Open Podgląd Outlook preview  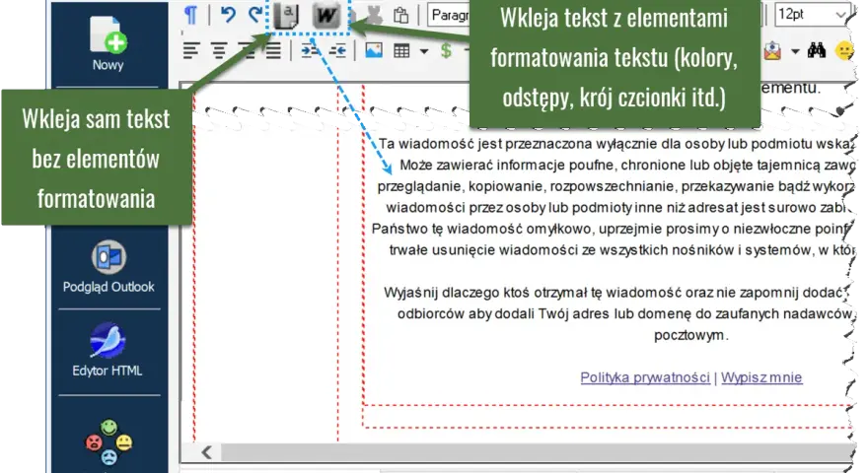[x=108, y=267]
